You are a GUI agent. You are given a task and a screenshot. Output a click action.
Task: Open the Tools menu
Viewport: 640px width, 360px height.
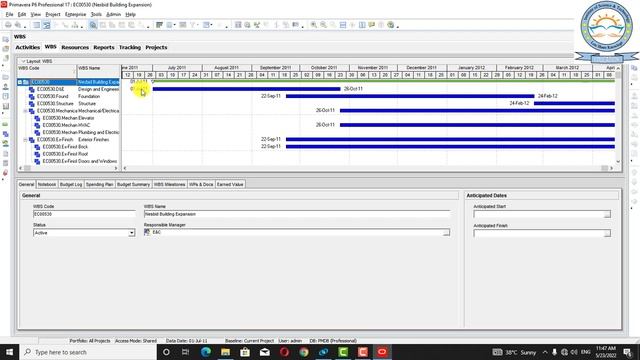96,14
